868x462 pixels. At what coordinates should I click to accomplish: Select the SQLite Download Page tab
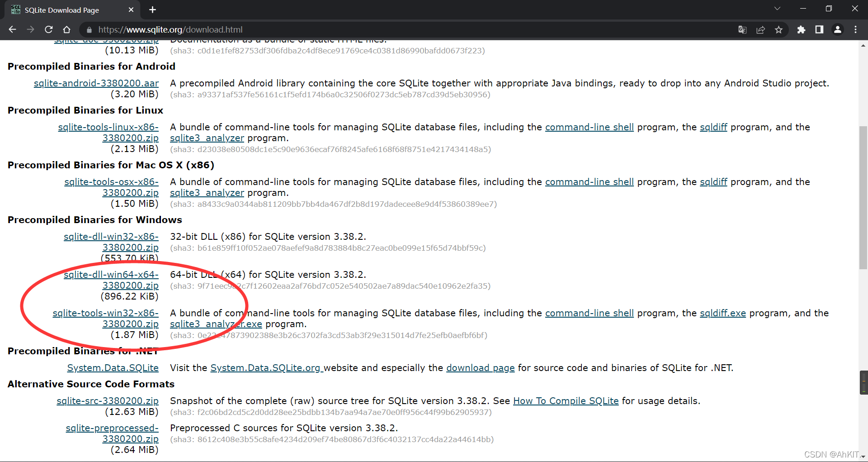pyautogui.click(x=72, y=10)
